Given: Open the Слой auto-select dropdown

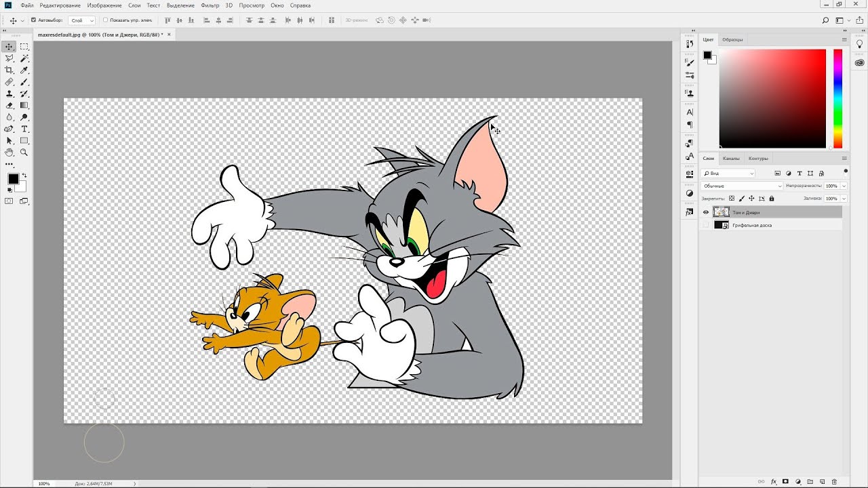Looking at the screenshot, I should tap(82, 20).
